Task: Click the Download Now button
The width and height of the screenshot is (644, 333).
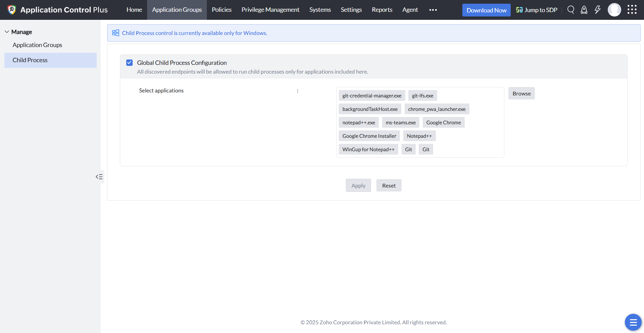Action: coord(487,10)
